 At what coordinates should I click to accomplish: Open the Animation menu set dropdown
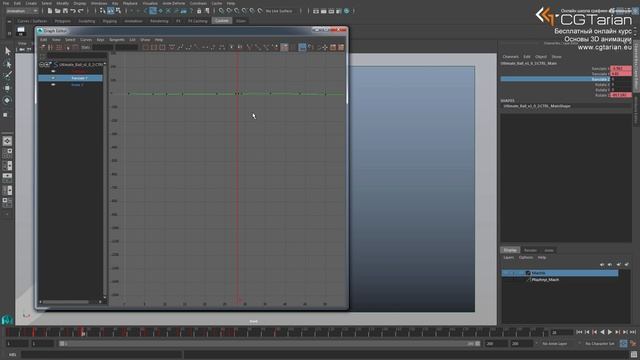pyautogui.click(x=22, y=11)
